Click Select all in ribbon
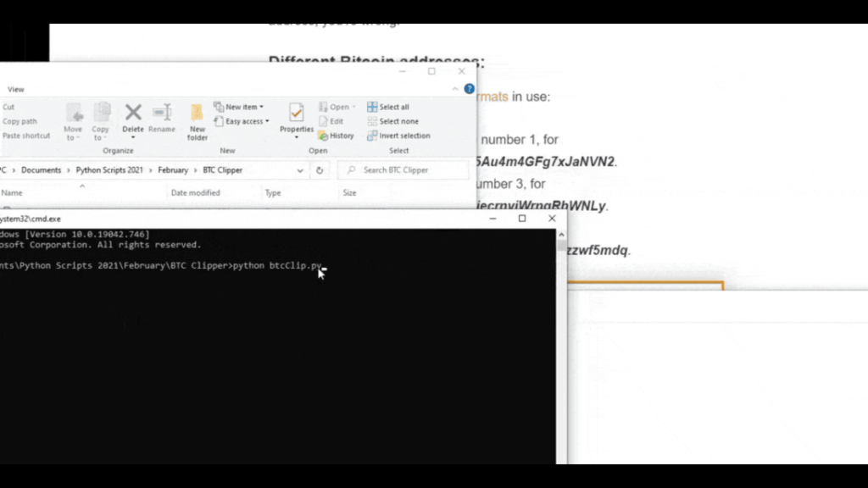Image resolution: width=868 pixels, height=488 pixels. pos(388,107)
